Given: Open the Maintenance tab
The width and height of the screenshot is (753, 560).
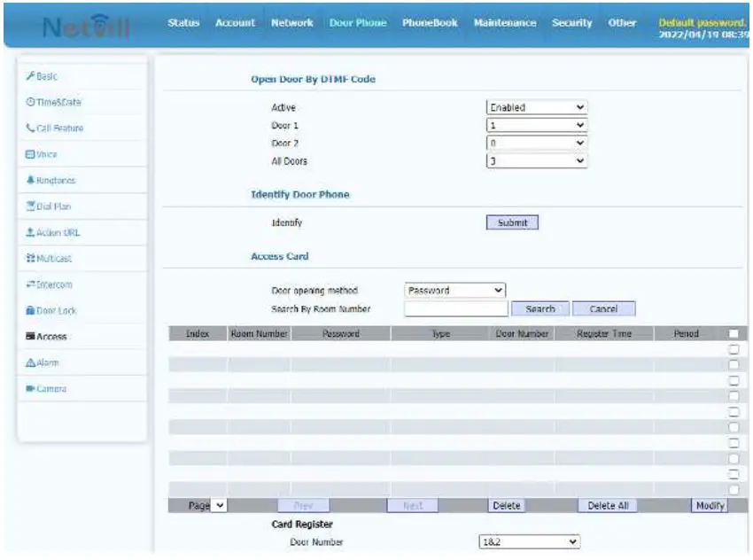Looking at the screenshot, I should click(x=505, y=22).
